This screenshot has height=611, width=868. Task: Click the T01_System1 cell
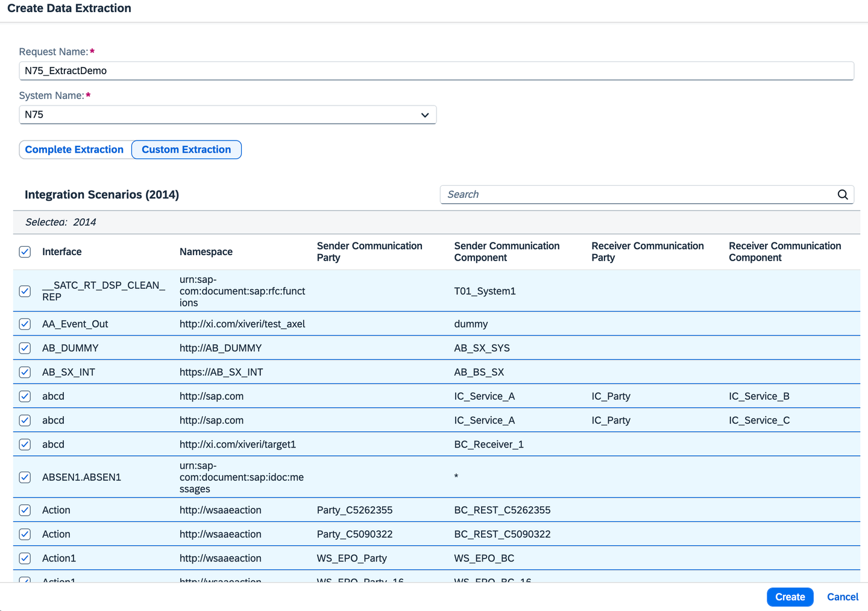tap(485, 291)
